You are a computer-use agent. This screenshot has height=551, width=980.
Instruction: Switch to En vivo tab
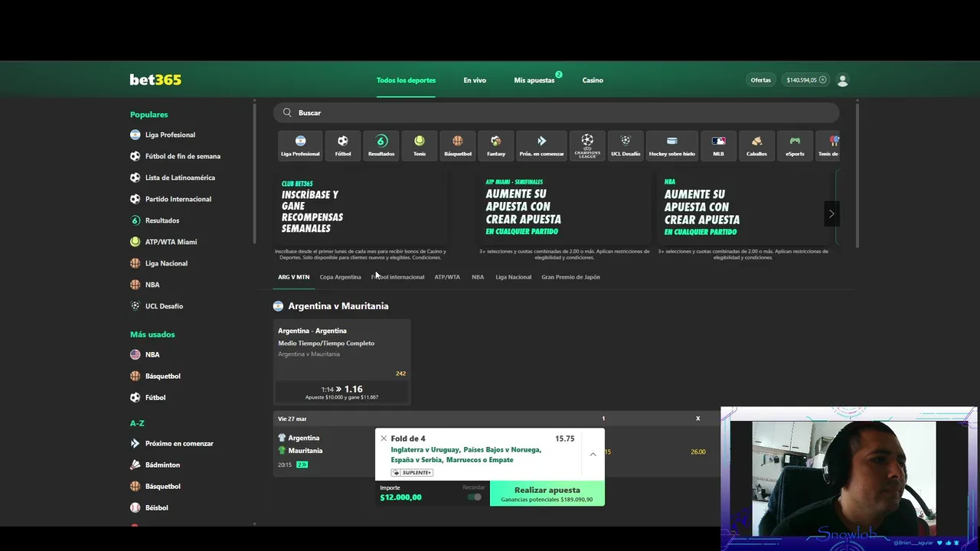(x=475, y=80)
